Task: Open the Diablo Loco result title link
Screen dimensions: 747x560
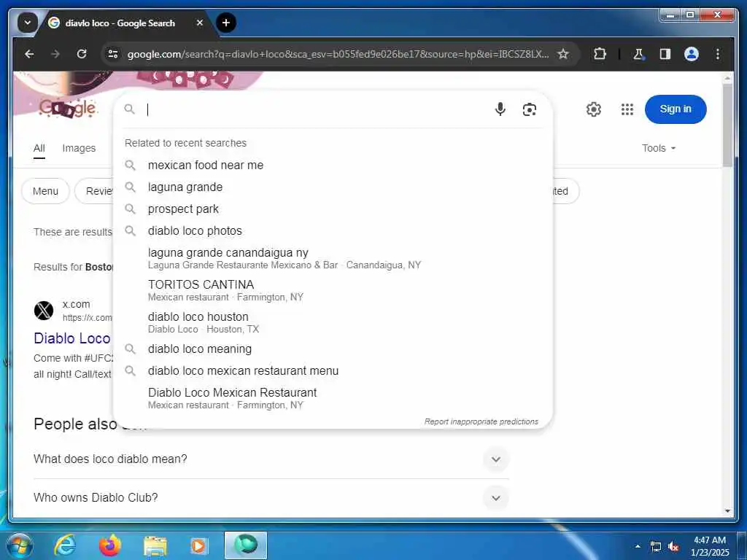Action: (72, 338)
